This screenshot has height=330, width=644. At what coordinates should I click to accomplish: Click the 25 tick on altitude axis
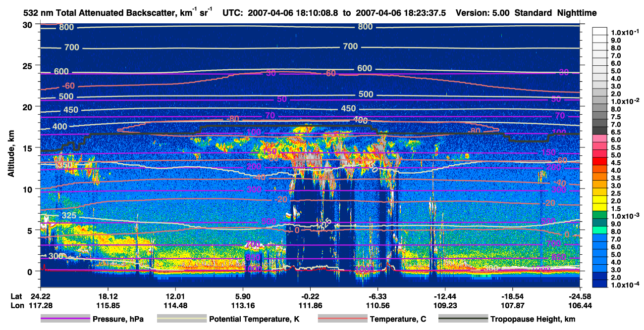28,66
